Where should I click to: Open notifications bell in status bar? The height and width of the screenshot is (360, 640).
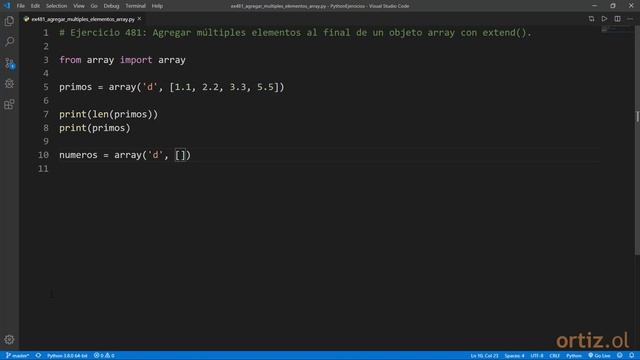coord(631,356)
